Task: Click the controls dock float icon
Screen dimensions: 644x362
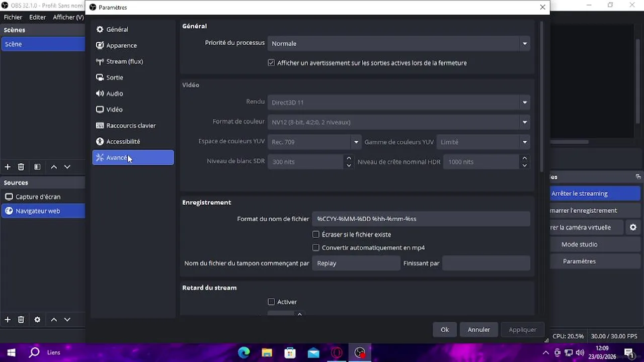Action: tap(638, 177)
